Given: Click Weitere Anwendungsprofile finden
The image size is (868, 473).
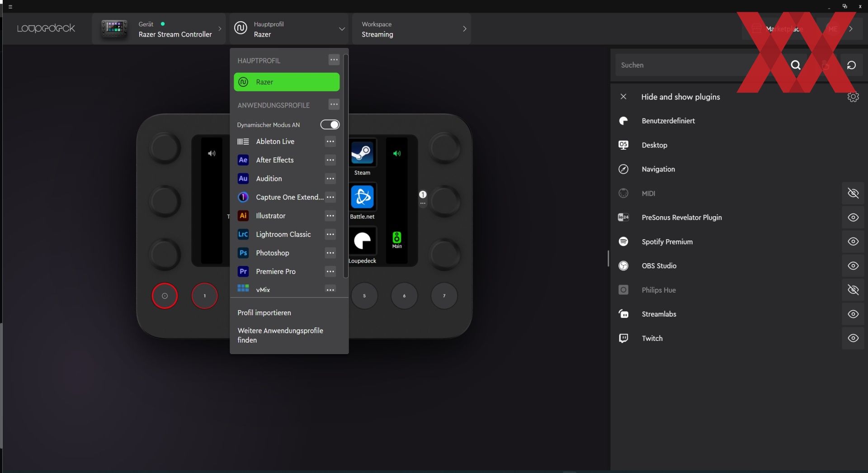Looking at the screenshot, I should point(280,335).
